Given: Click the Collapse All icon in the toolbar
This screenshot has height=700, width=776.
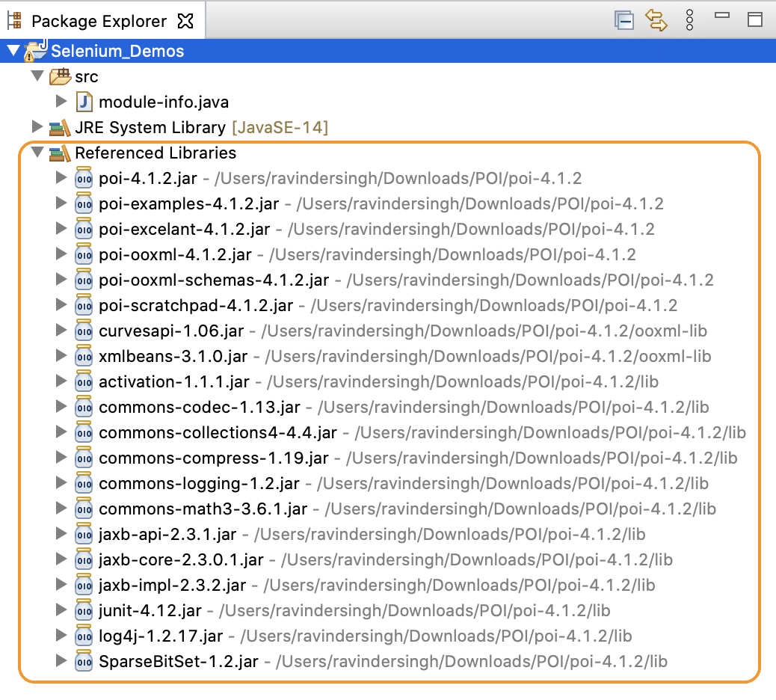Looking at the screenshot, I should (x=624, y=20).
